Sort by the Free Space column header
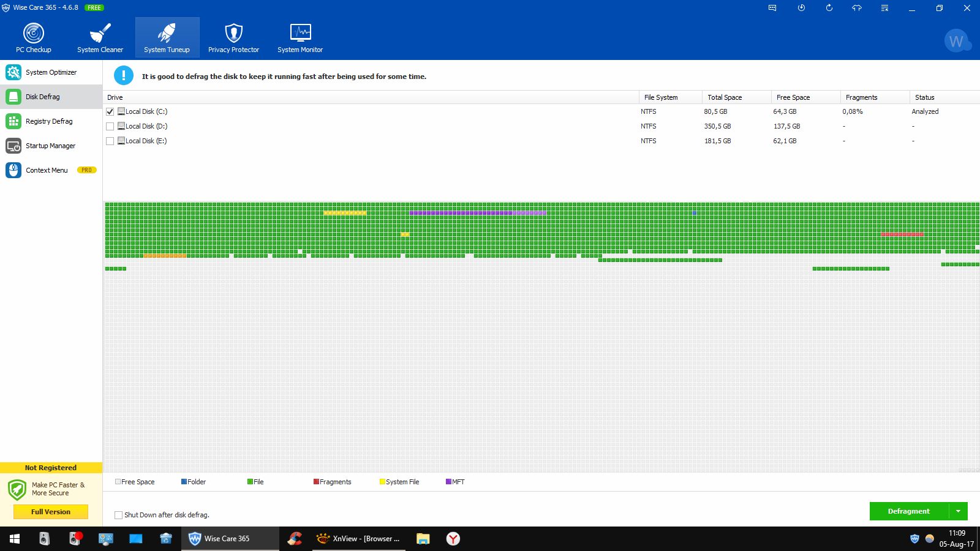Image resolution: width=980 pixels, height=551 pixels. click(x=806, y=97)
